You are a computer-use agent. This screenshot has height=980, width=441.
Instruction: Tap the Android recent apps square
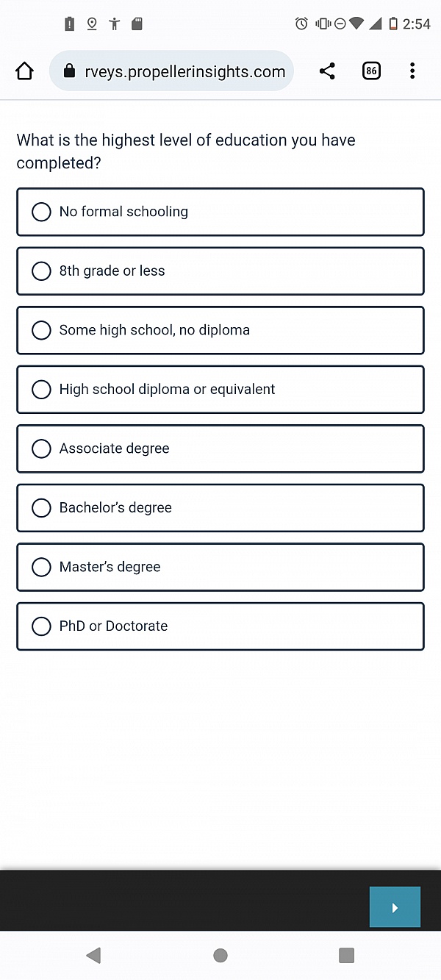pos(346,955)
